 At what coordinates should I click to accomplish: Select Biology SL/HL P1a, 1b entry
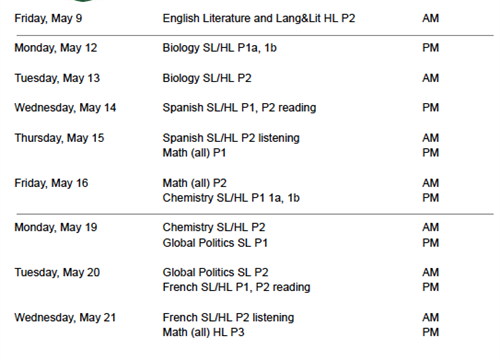[x=219, y=48]
